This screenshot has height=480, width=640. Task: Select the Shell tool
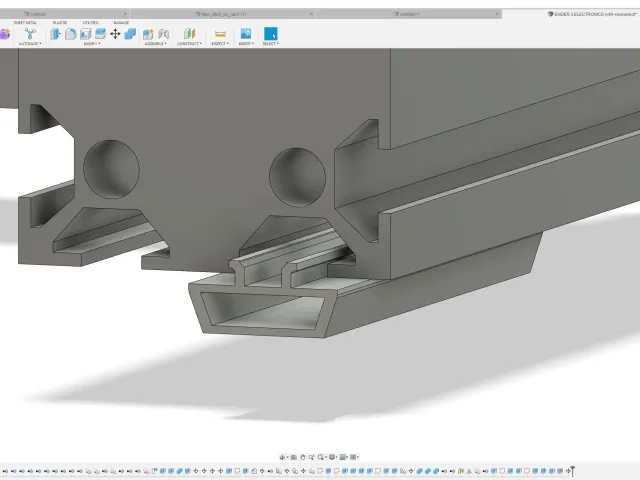click(x=85, y=34)
